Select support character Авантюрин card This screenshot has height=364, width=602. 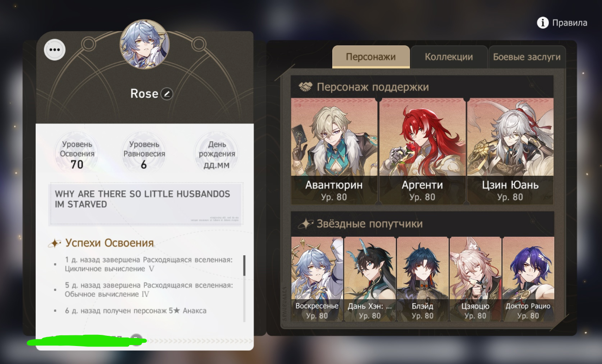click(334, 151)
